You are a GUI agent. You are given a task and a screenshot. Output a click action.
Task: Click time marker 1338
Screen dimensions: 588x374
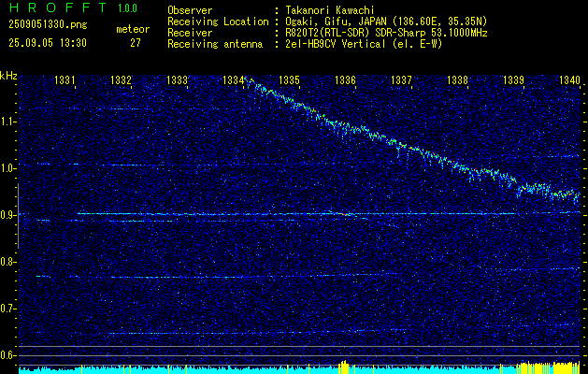[x=457, y=79]
